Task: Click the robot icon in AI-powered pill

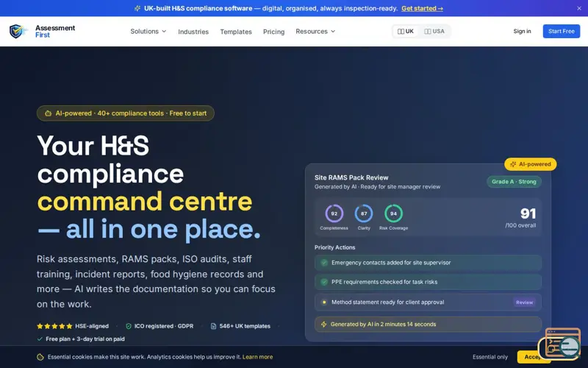Action: [x=48, y=113]
